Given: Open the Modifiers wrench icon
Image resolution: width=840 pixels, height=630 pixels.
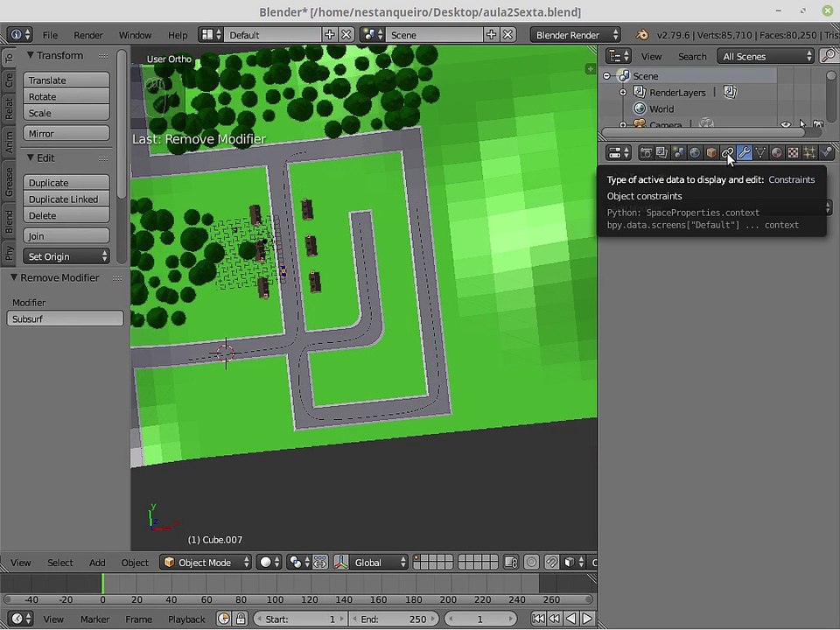Looking at the screenshot, I should point(744,153).
